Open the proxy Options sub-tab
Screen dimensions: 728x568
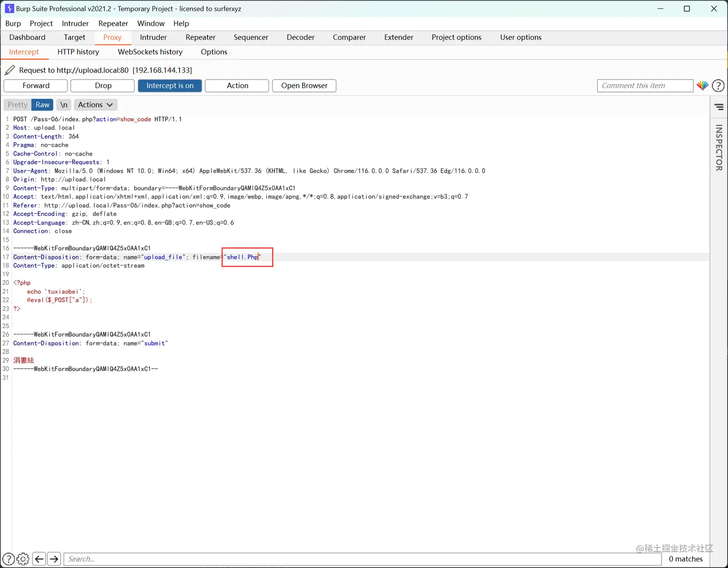(x=214, y=52)
